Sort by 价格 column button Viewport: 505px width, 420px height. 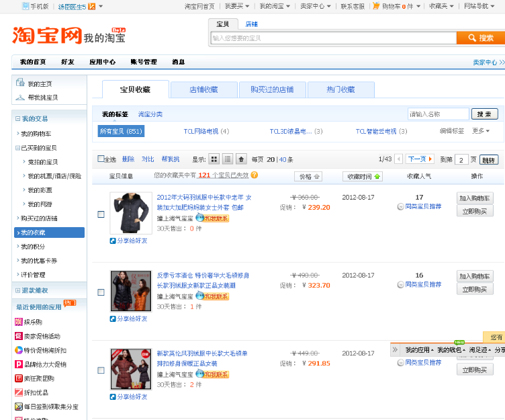pos(308,176)
